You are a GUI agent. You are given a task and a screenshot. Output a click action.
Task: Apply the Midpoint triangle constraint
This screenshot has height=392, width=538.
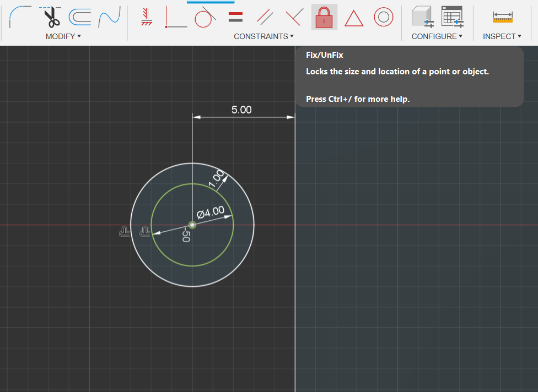pos(354,18)
